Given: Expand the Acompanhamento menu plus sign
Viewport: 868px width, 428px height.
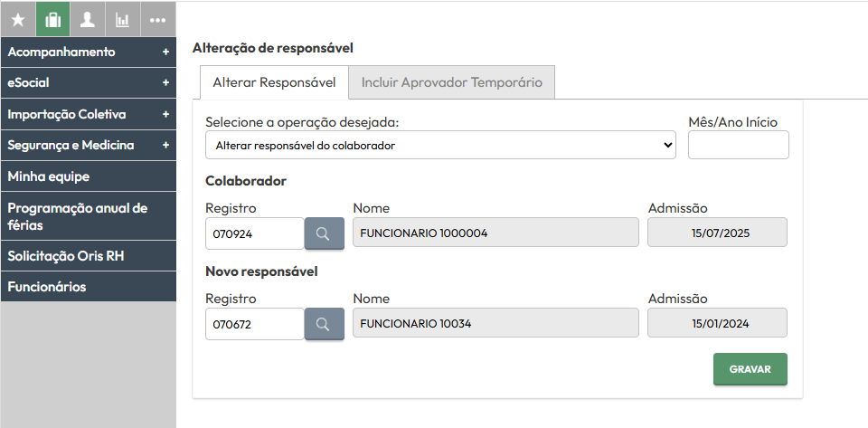Looking at the screenshot, I should pyautogui.click(x=165, y=52).
